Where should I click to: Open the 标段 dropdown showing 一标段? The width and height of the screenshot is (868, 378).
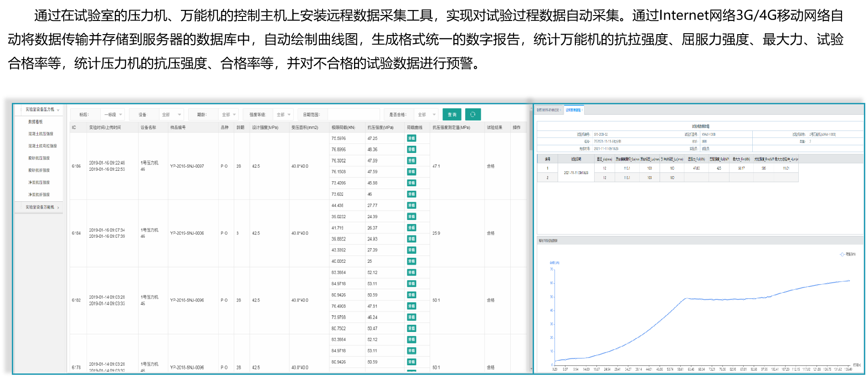pyautogui.click(x=113, y=115)
